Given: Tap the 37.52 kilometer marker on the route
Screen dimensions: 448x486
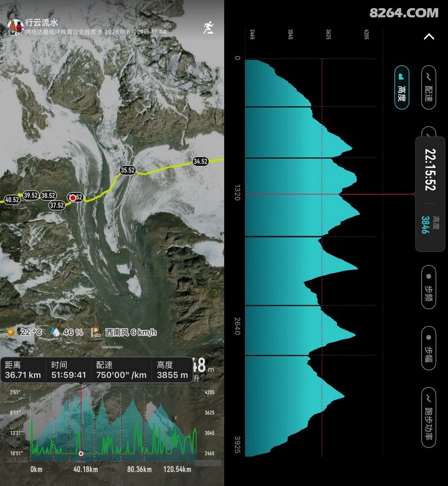Looking at the screenshot, I should [x=56, y=205].
